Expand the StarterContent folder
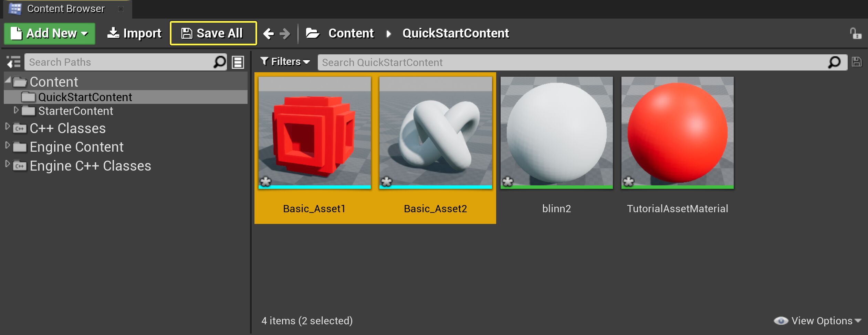 tap(16, 110)
